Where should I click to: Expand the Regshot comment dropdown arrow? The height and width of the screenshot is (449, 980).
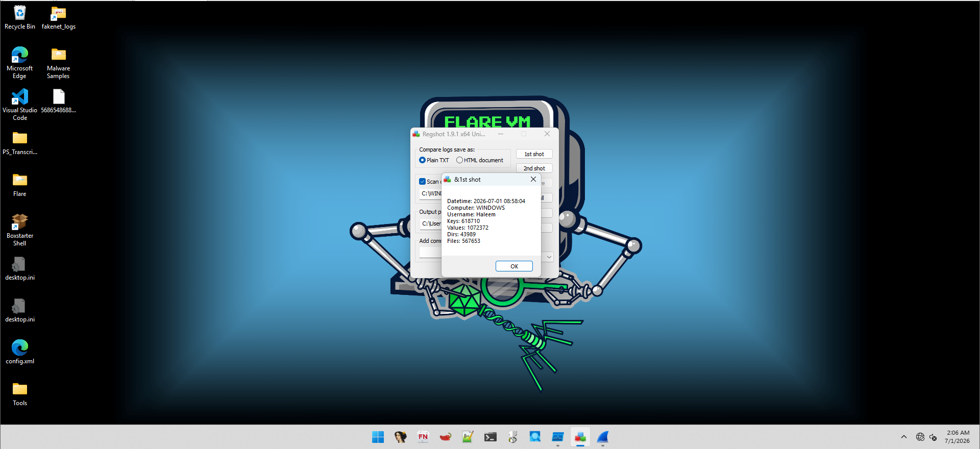point(549,257)
